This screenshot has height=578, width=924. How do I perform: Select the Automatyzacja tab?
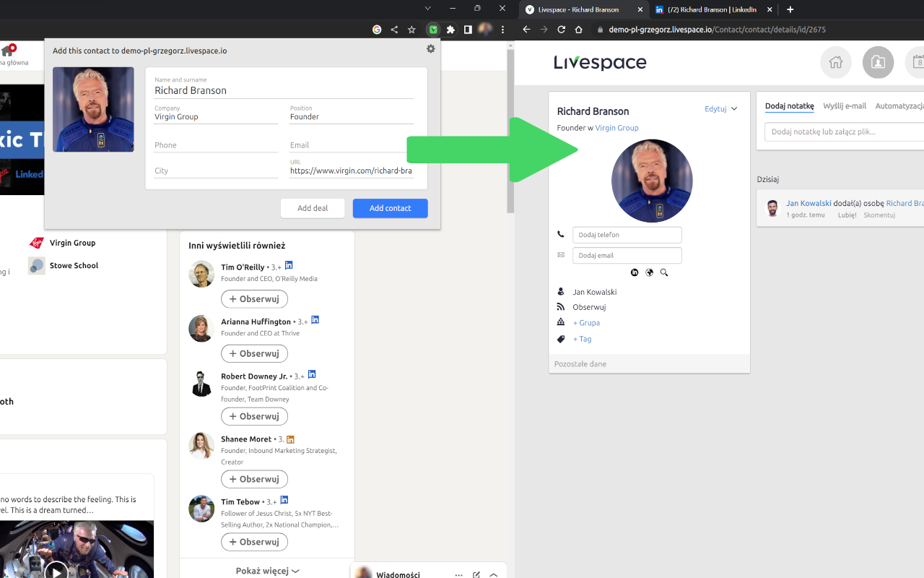coord(899,106)
